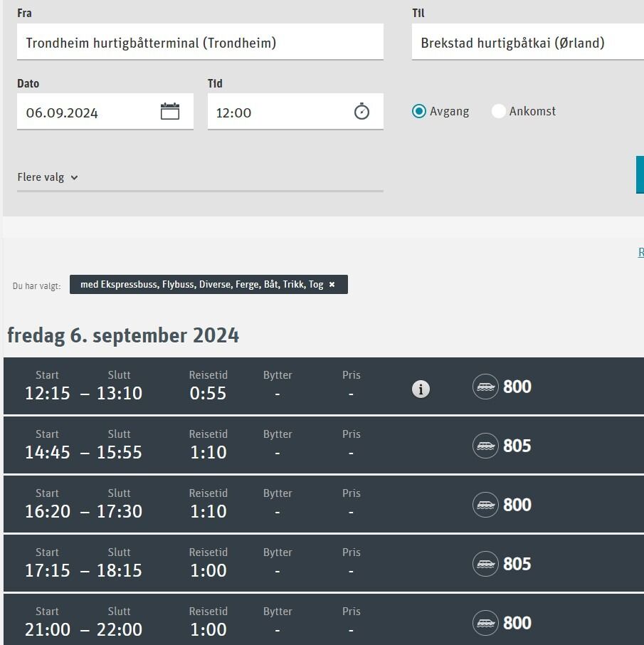This screenshot has width=644, height=645.
Task: Click the Fra input with Trondheim hurtigbåtterminal
Action: (x=200, y=42)
